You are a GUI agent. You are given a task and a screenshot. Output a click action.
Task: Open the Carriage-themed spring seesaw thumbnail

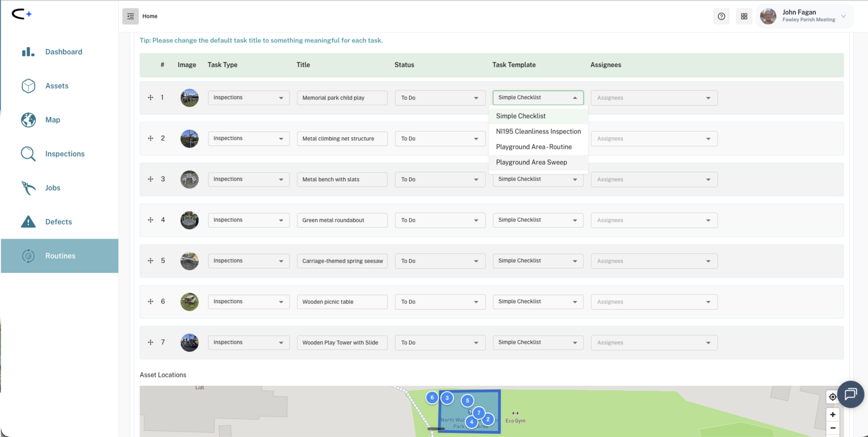[x=189, y=261]
